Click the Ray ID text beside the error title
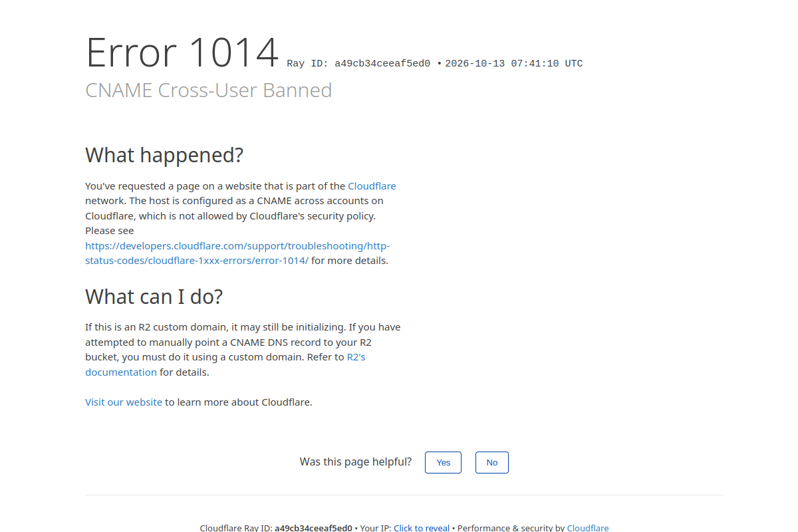 tap(359, 64)
